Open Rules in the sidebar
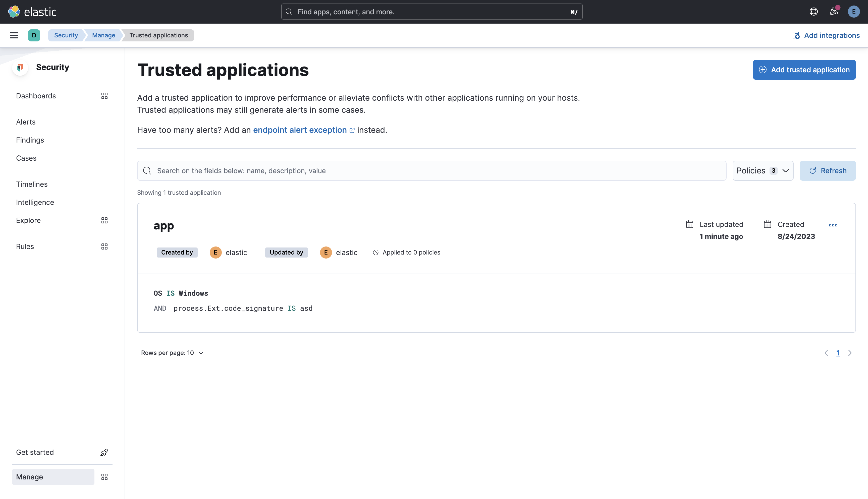The height and width of the screenshot is (499, 868). coord(25,246)
